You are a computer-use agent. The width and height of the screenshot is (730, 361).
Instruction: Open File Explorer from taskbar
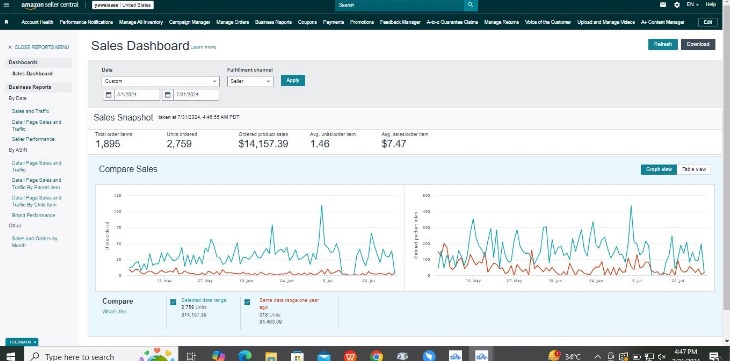[x=271, y=356]
